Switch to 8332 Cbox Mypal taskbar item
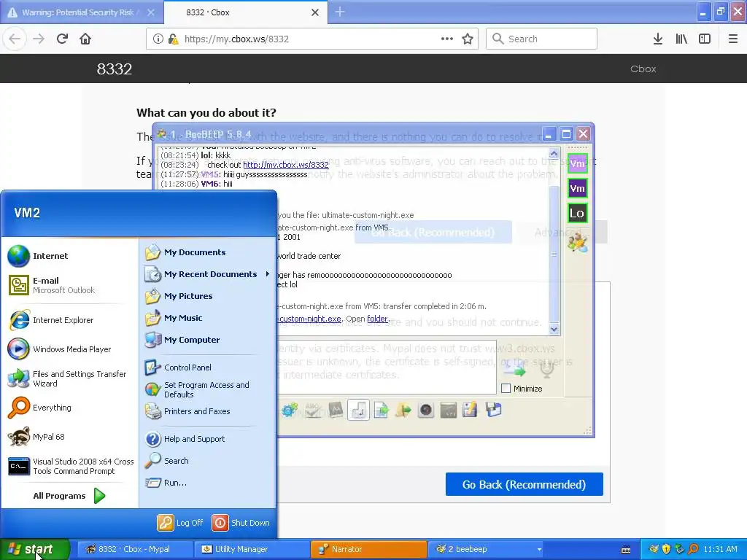The image size is (747, 560). pyautogui.click(x=134, y=549)
